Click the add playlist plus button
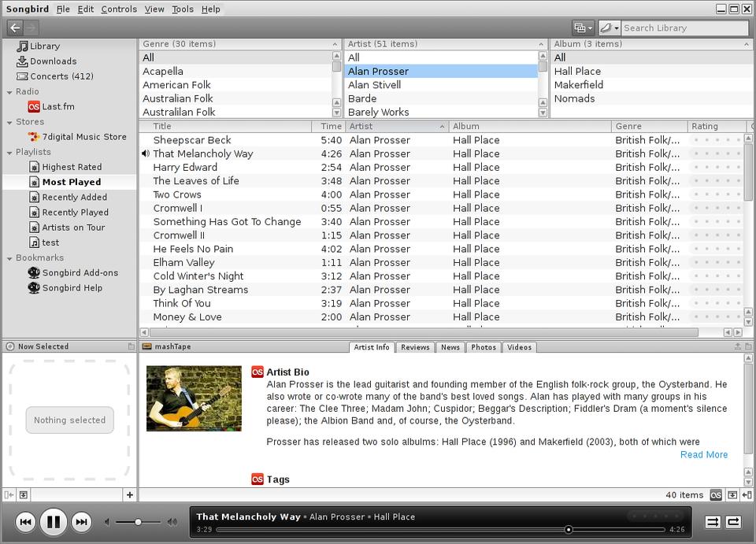The width and height of the screenshot is (756, 544). [129, 494]
